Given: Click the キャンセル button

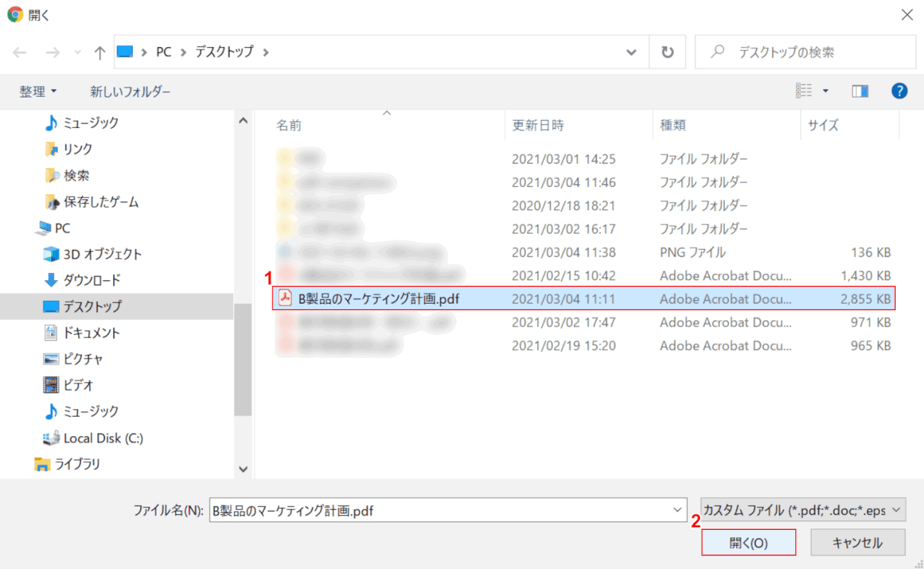Looking at the screenshot, I should [857, 543].
